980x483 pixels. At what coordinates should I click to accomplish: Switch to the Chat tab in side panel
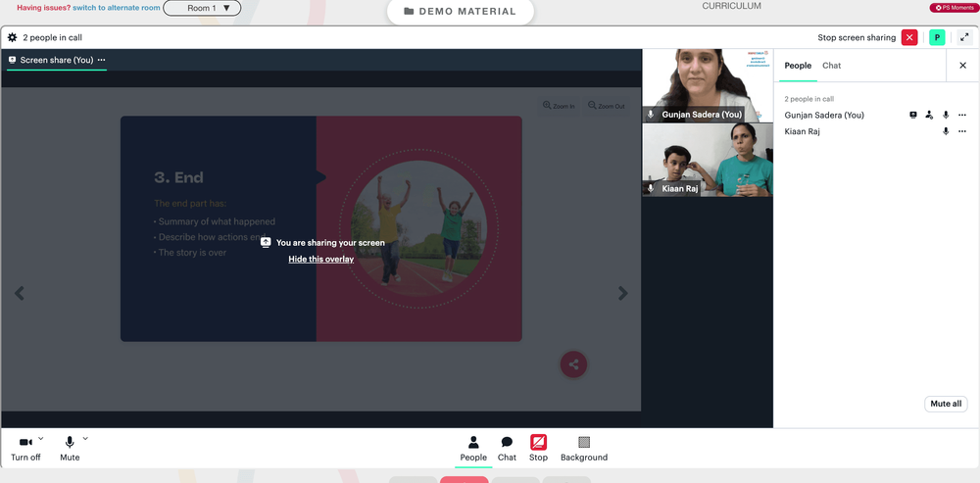(831, 66)
